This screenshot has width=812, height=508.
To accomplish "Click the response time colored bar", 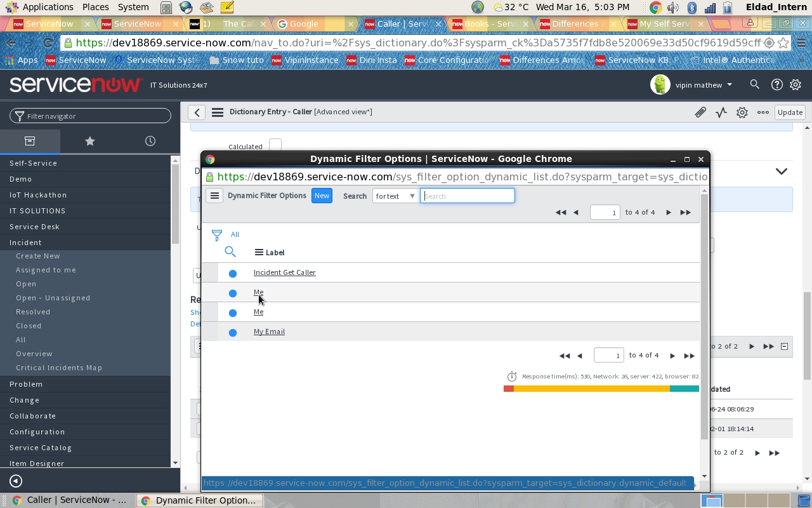I will pos(601,389).
